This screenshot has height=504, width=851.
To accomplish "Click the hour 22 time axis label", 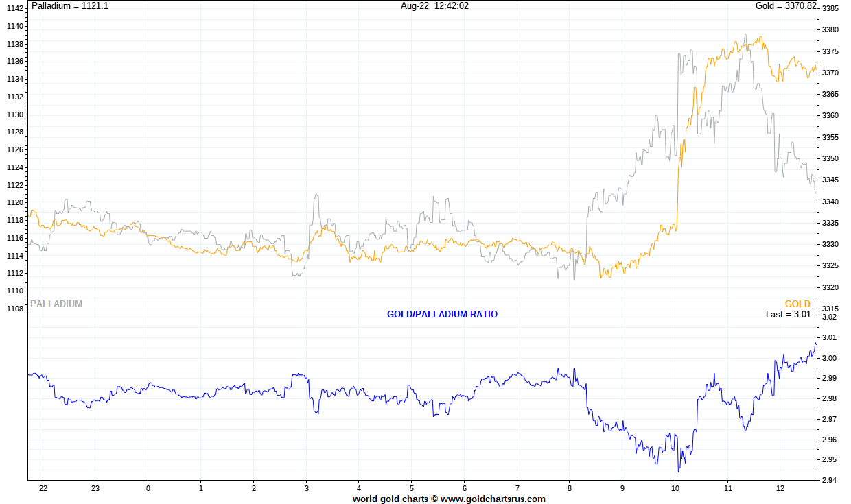I will pos(43,488).
